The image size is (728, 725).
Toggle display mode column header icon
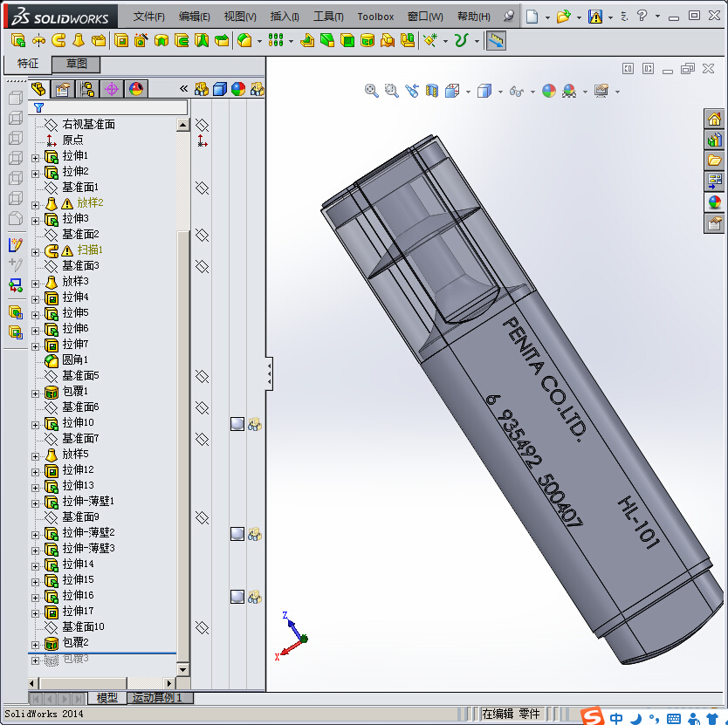(x=220, y=89)
